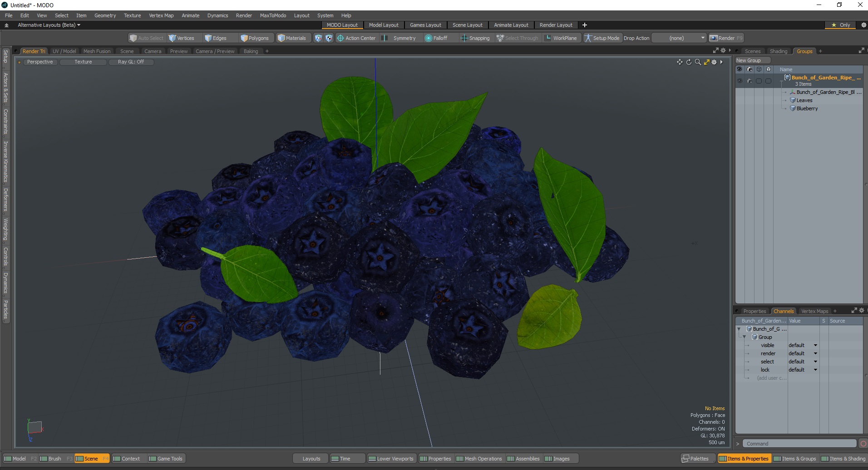This screenshot has width=868, height=470.
Task: Switch to Model Layout tab
Action: click(x=384, y=25)
